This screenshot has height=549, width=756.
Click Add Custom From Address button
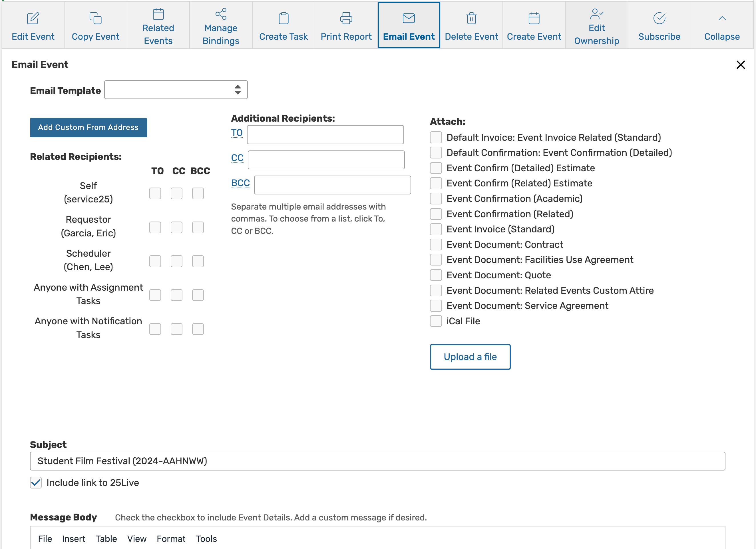click(88, 127)
